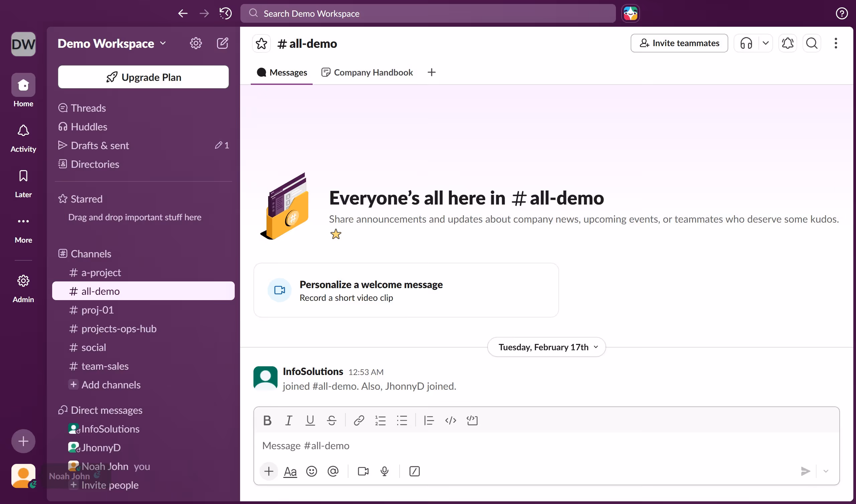Image resolution: width=856 pixels, height=504 pixels.
Task: Toggle bold formatting
Action: pyautogui.click(x=267, y=420)
